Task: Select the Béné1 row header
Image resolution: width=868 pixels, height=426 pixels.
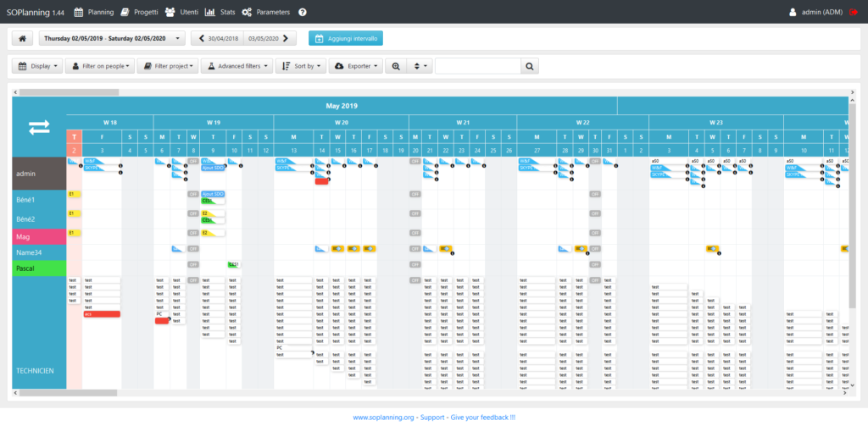Action: pos(39,200)
